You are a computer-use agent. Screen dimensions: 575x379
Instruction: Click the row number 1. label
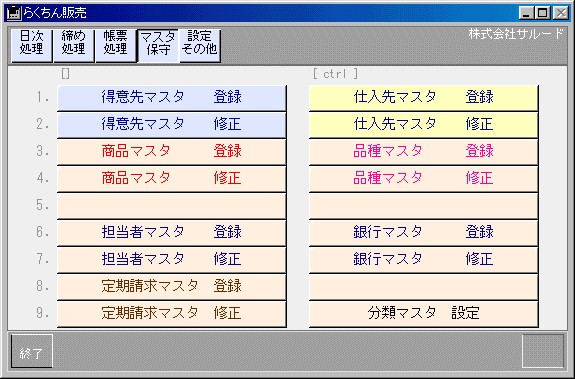point(43,97)
